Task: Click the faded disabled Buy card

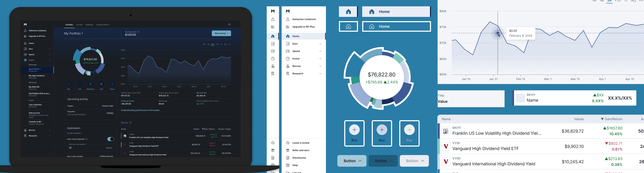Action: coord(409,133)
